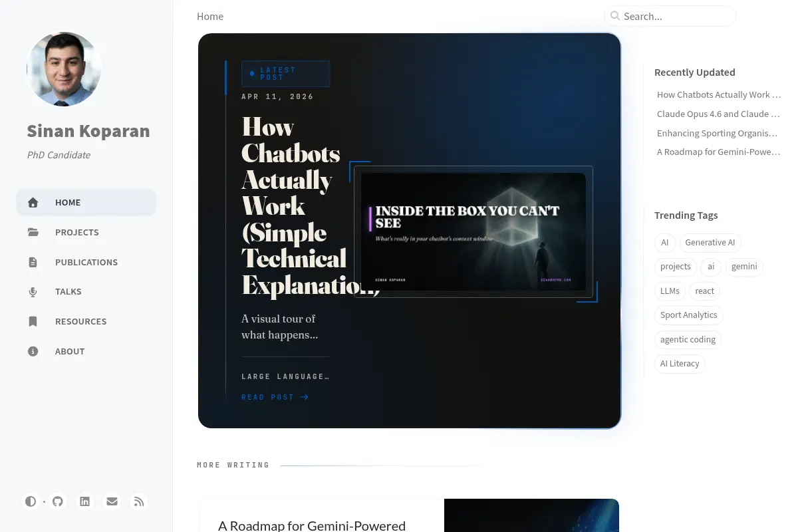Select the agentic coding tag

688,339
